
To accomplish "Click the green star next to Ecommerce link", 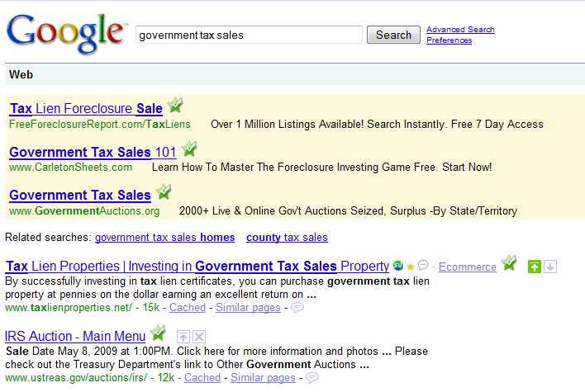I will [509, 263].
